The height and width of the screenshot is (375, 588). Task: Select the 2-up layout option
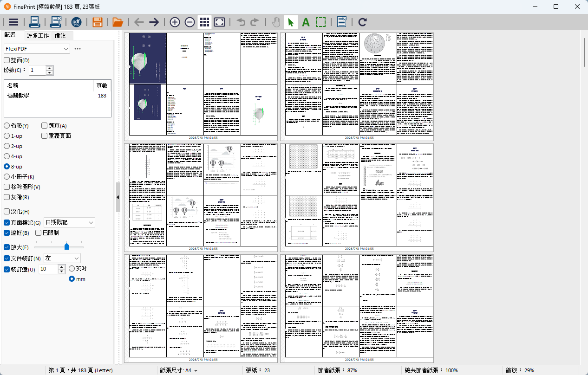[7, 146]
